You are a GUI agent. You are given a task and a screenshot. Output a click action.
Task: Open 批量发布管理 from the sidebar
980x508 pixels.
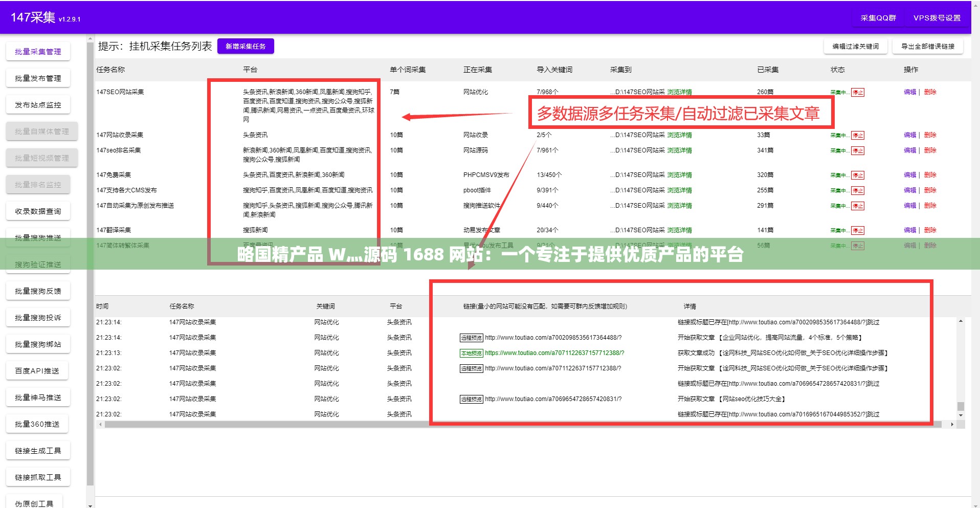click(x=38, y=78)
